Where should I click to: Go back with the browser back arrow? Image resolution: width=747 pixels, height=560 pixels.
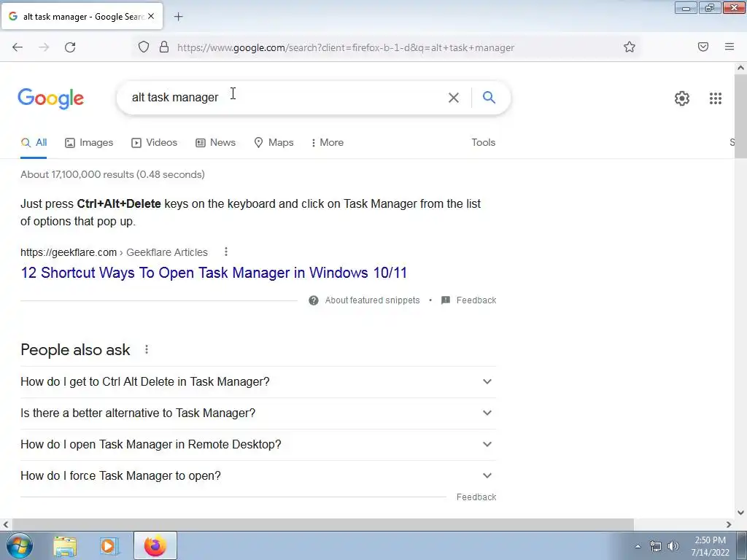(x=18, y=47)
